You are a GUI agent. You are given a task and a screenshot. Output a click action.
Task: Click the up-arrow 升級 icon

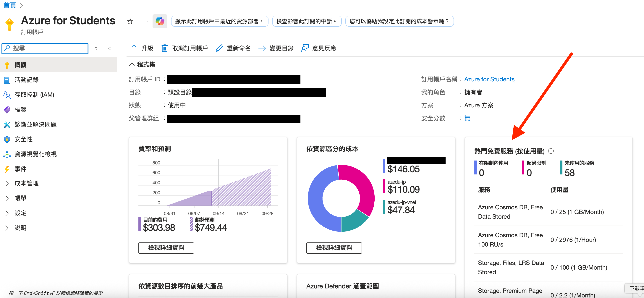pyautogui.click(x=134, y=48)
